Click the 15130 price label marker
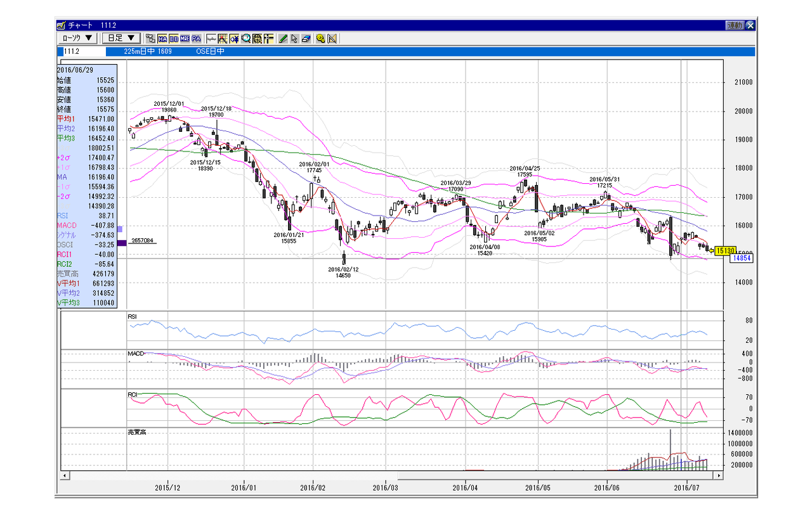 724,250
